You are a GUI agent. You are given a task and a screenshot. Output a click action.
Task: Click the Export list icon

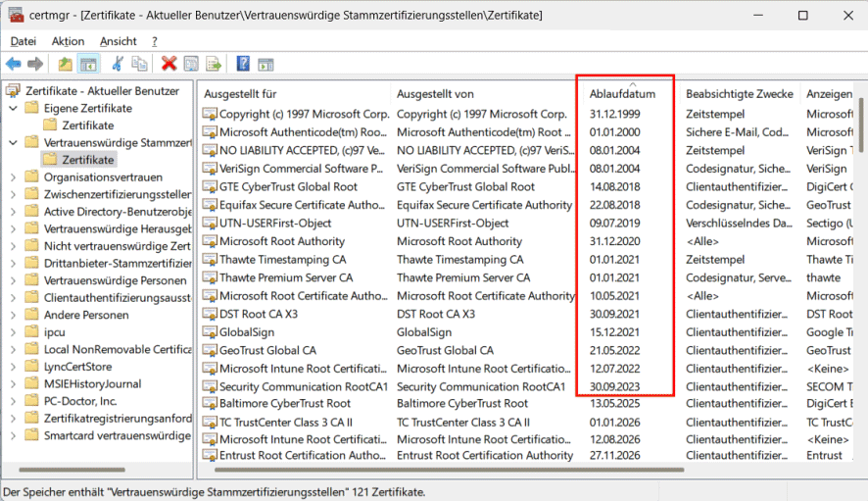[x=214, y=64]
